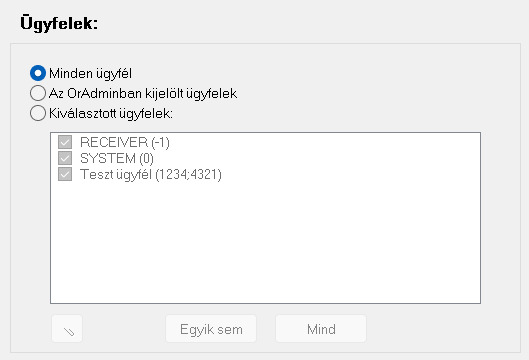Viewport: 529px width, 360px height.
Task: Click the Egyik sem button
Action: pos(211,329)
